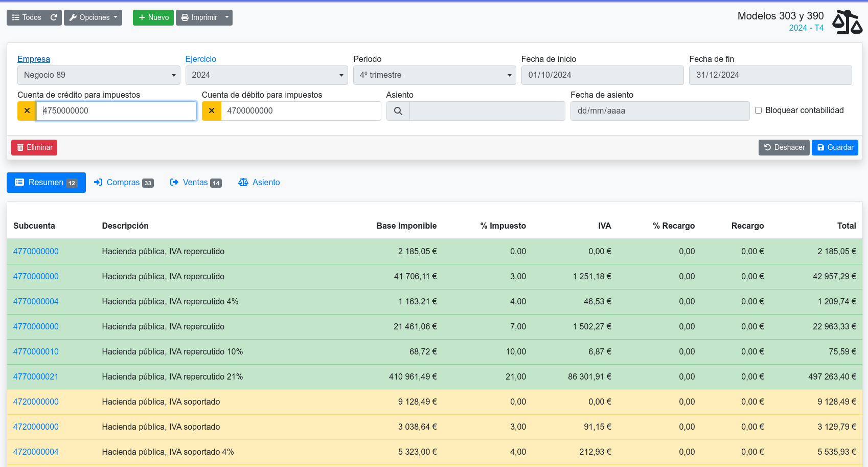Open the Periodo dropdown showing 4º trimestre

tap(435, 75)
